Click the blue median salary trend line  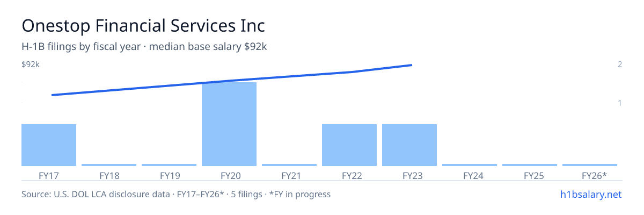coord(232,81)
